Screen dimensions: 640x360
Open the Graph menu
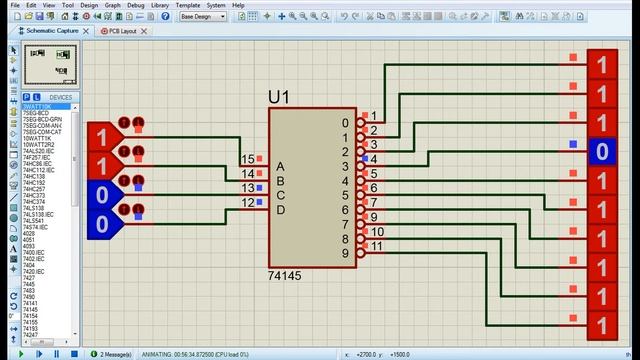click(112, 5)
